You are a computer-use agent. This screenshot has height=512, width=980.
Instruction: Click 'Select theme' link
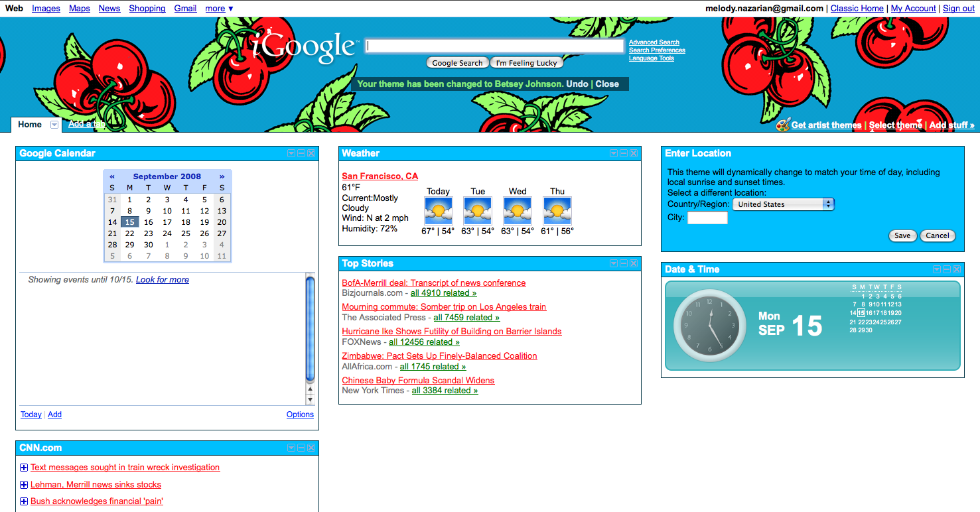(x=896, y=125)
